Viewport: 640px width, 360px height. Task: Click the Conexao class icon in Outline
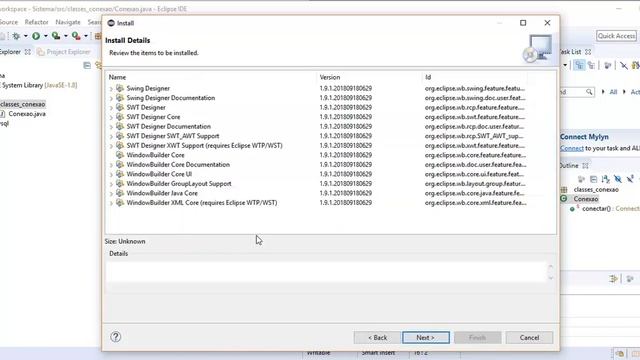click(x=564, y=199)
